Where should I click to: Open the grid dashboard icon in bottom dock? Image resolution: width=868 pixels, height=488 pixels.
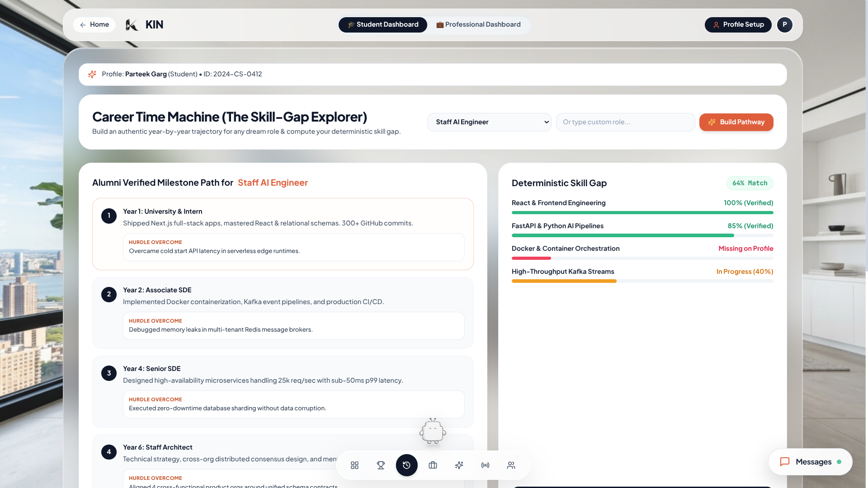(354, 465)
